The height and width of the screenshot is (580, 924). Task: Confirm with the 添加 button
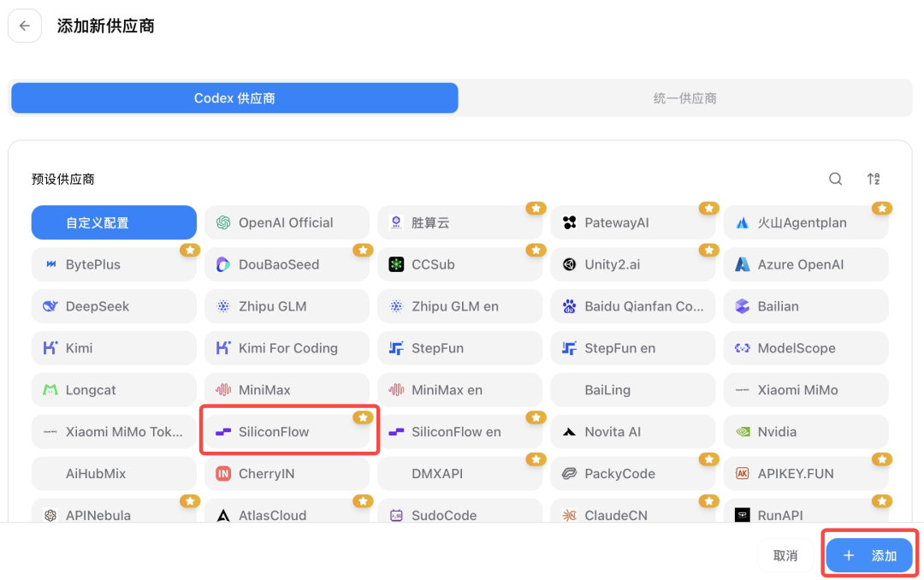click(869, 555)
